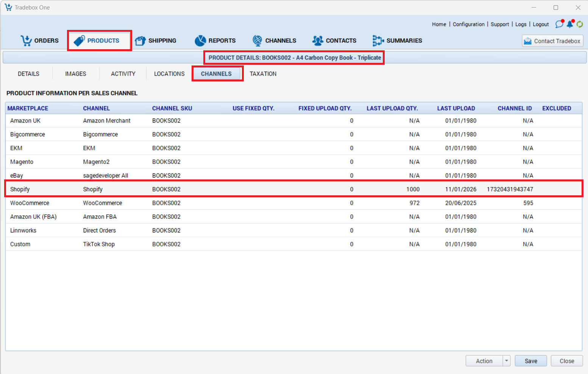588x374 pixels.
Task: Open Shipping via the box icon
Action: click(x=140, y=41)
